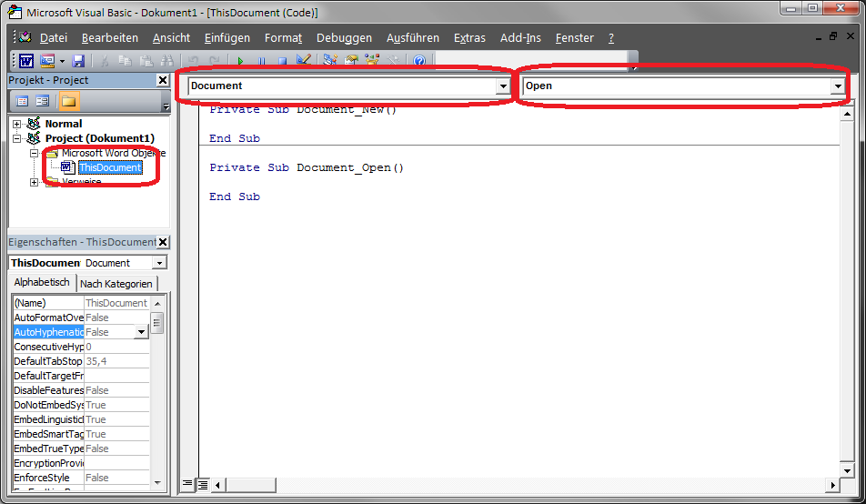
Task: Open the Properties Window toolbar icon
Action: (351, 60)
